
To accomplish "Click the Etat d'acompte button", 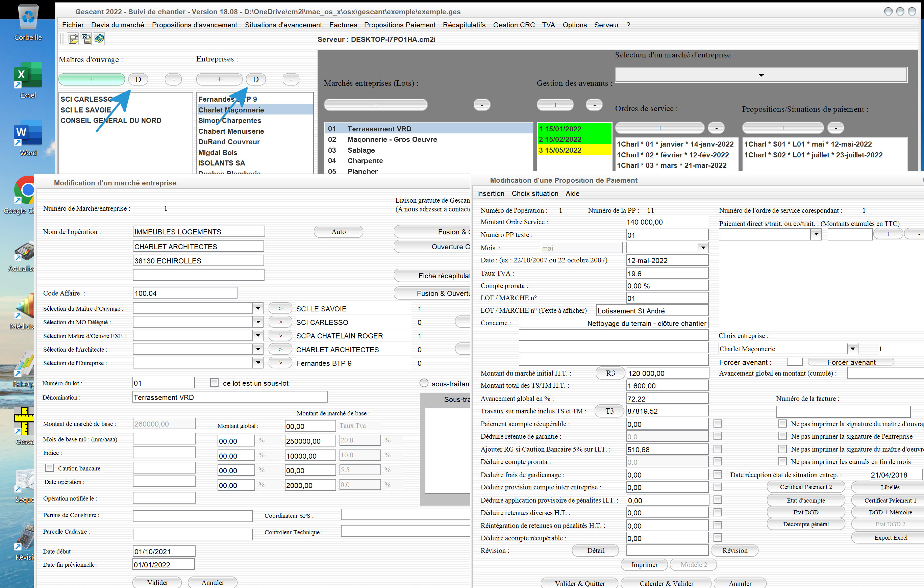I will point(805,500).
